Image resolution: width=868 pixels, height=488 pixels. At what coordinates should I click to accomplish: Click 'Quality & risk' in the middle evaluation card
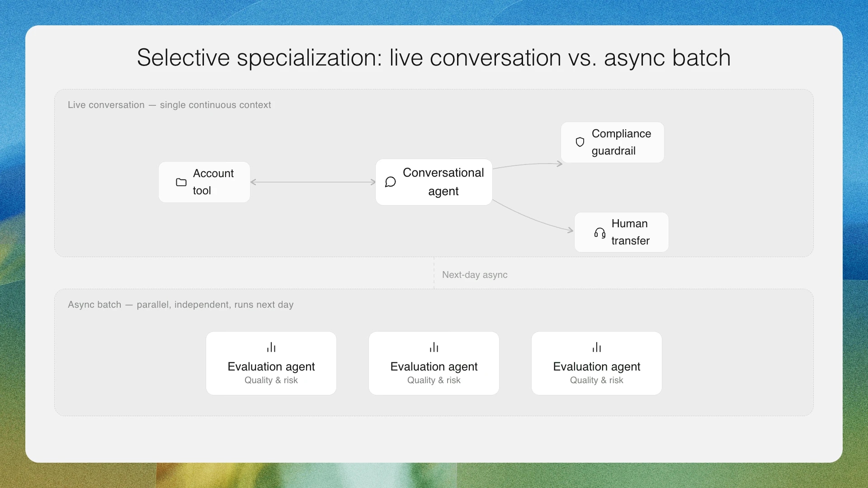[434, 380]
